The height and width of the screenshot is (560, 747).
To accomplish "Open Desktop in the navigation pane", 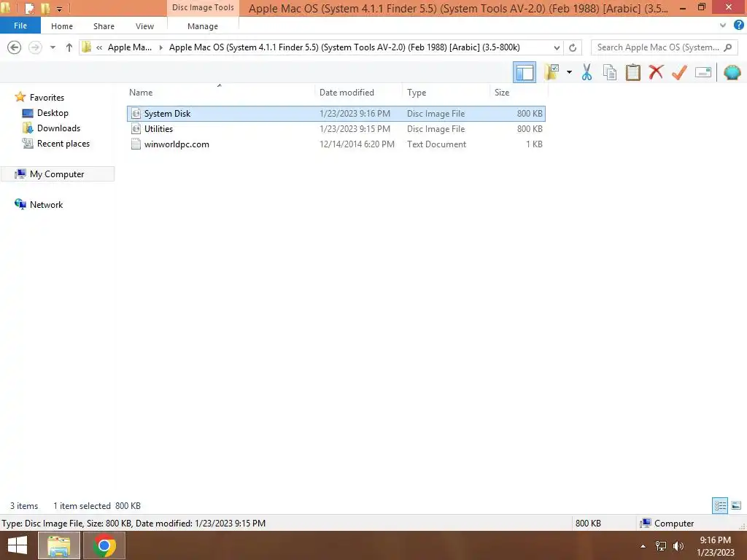I will (53, 113).
